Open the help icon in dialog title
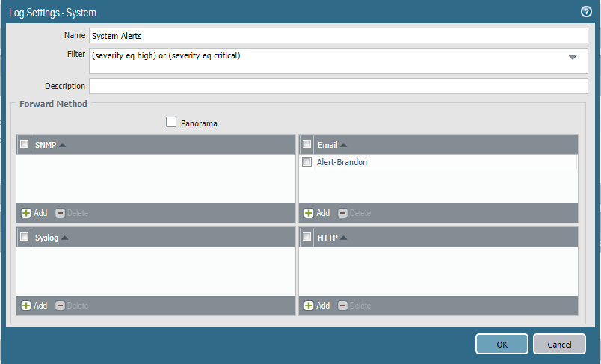The image size is (601, 364). tap(586, 12)
